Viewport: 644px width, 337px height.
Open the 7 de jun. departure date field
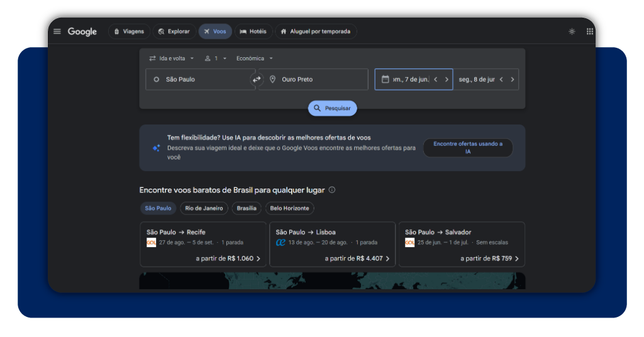(414, 80)
